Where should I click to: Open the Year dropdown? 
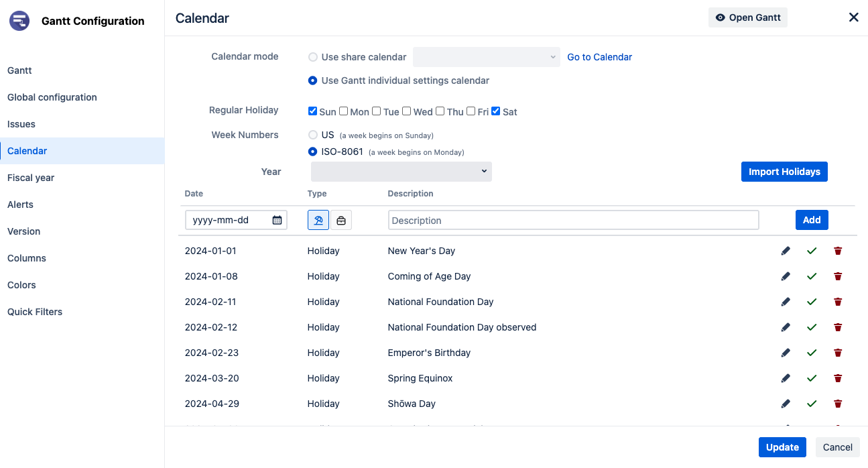click(x=401, y=172)
